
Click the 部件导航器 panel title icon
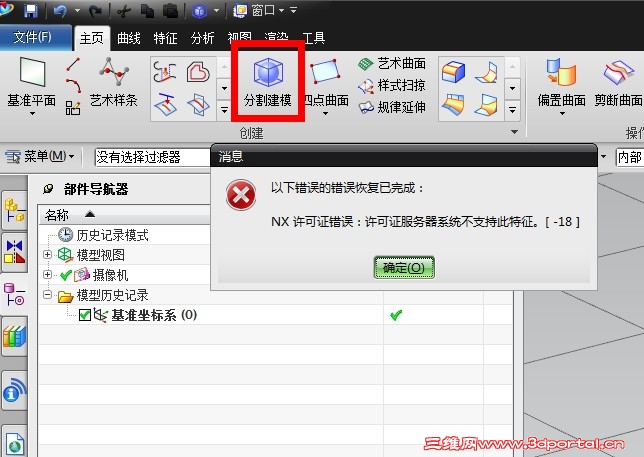pos(48,189)
